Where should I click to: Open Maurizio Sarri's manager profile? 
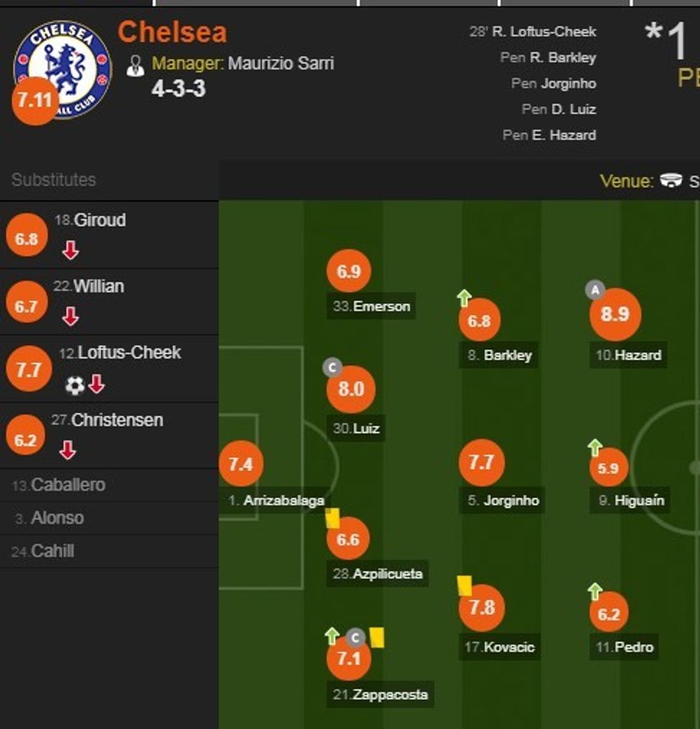(281, 63)
